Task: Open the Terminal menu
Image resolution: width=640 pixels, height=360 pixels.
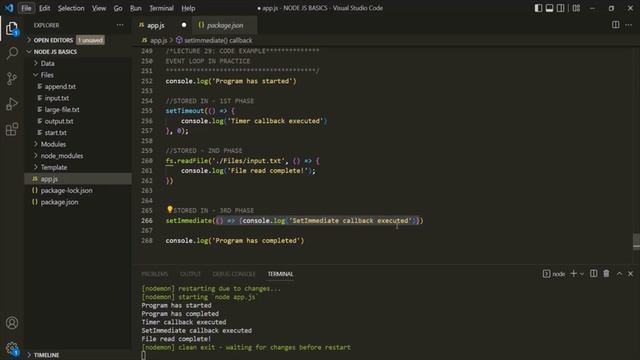Action: click(x=161, y=8)
